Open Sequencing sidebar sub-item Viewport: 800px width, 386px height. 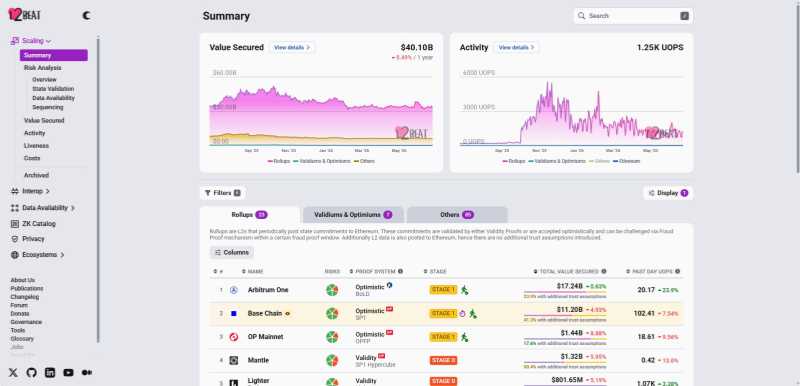[x=48, y=107]
